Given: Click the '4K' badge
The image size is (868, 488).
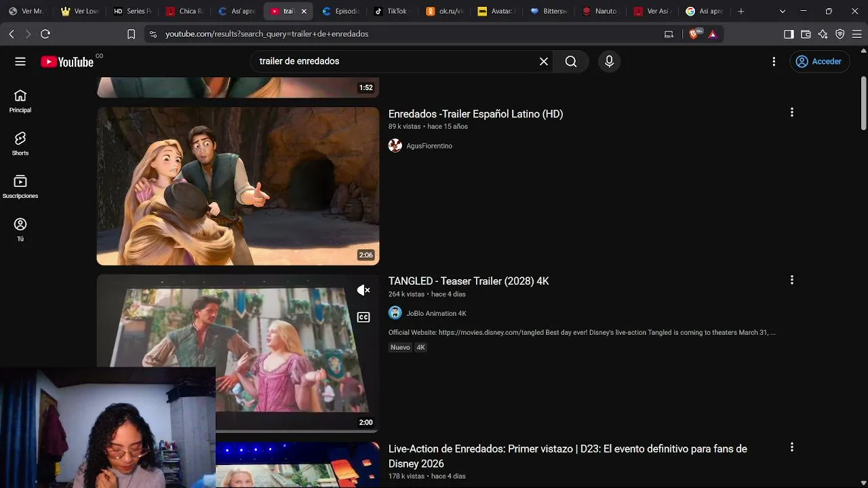Looking at the screenshot, I should [420, 348].
